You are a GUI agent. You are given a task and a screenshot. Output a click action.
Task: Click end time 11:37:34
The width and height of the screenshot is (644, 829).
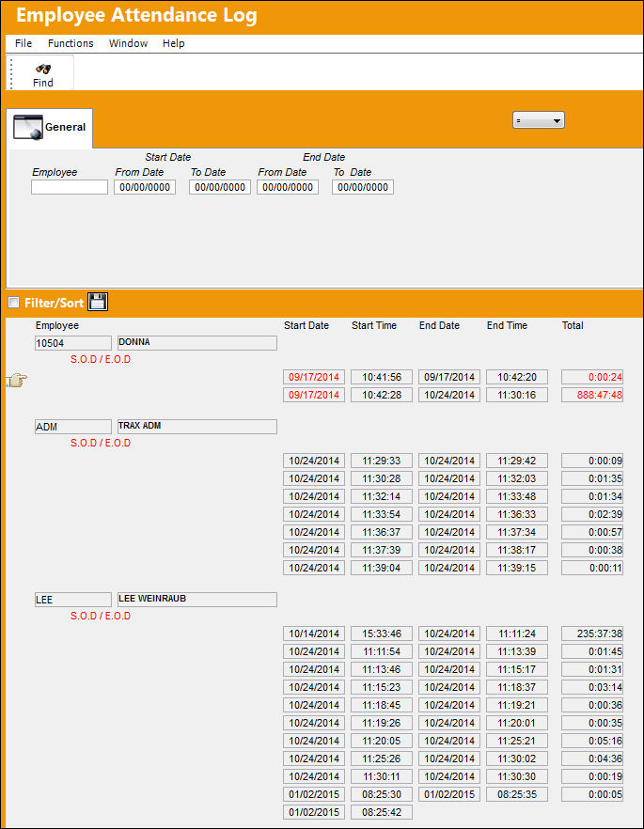tap(517, 532)
